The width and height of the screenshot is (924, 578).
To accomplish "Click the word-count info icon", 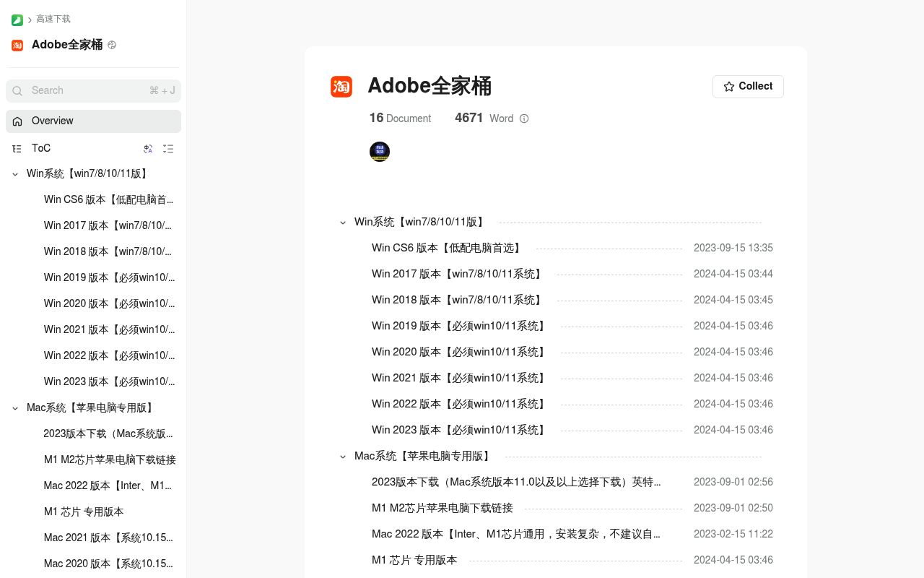I will [x=524, y=118].
